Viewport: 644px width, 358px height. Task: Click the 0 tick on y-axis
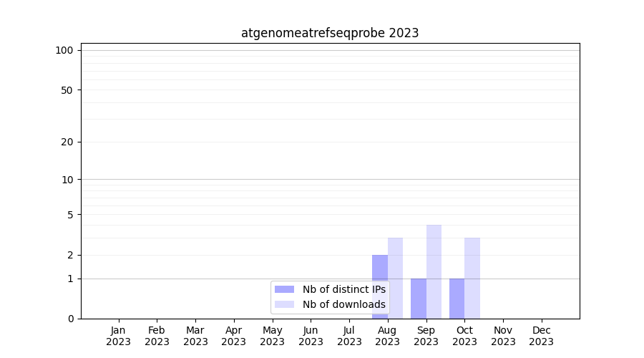[x=70, y=319]
